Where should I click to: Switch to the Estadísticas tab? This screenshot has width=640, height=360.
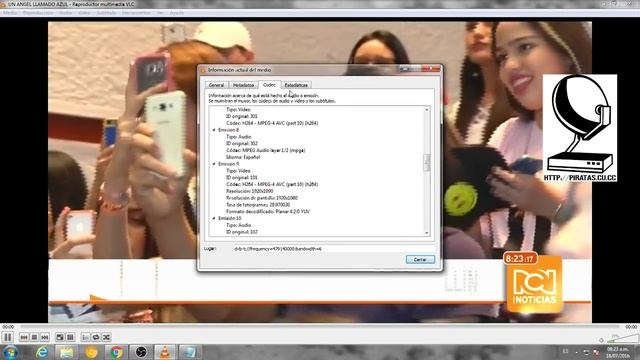tap(296, 85)
